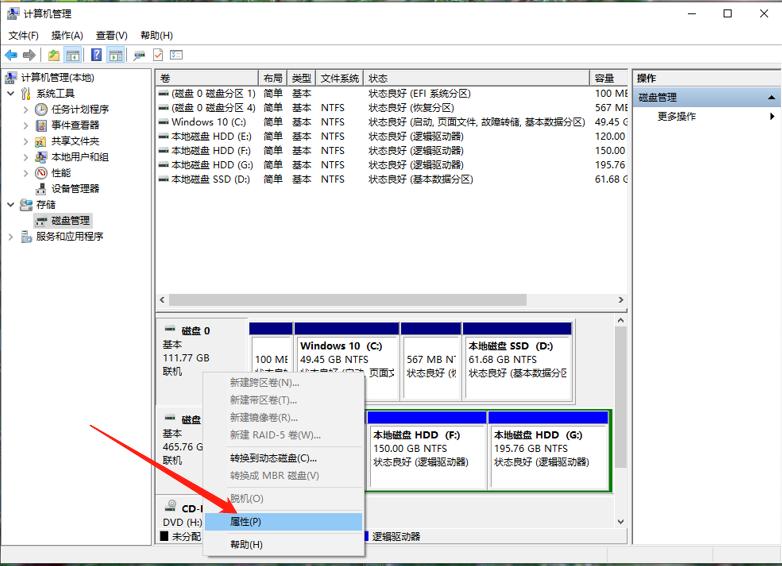
Task: Select the 本地磁盘 HDD (E:) volume row
Action: 391,137
